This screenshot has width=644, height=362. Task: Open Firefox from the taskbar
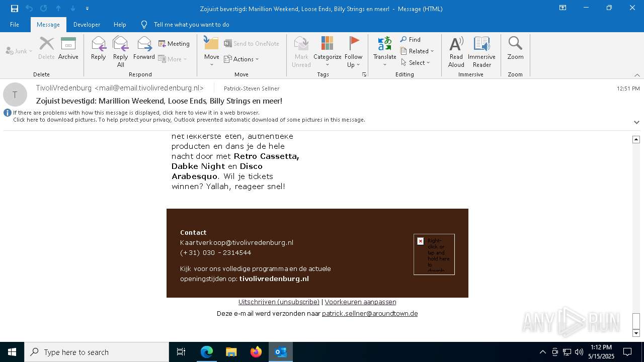256,352
